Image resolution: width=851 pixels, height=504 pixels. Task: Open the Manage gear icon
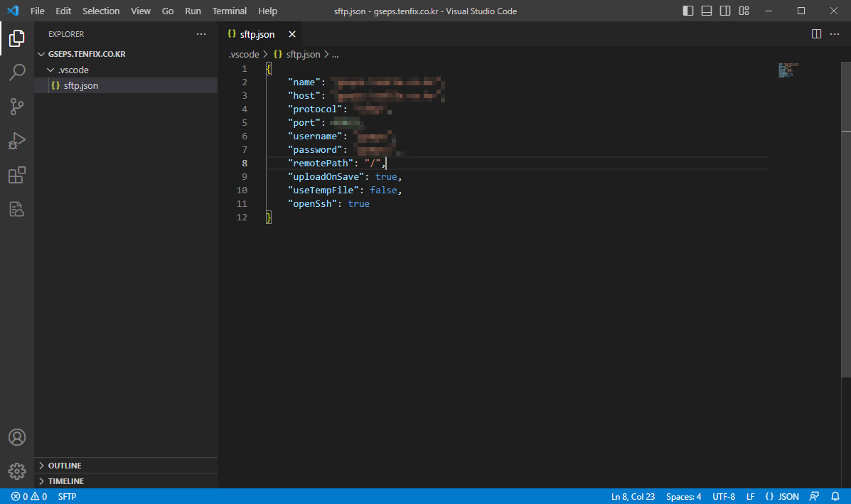pos(17,471)
